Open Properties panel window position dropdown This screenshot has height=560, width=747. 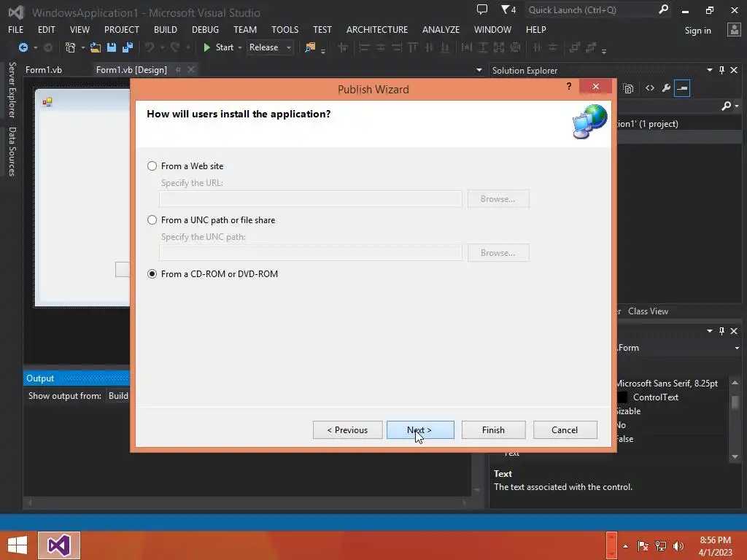pyautogui.click(x=709, y=331)
